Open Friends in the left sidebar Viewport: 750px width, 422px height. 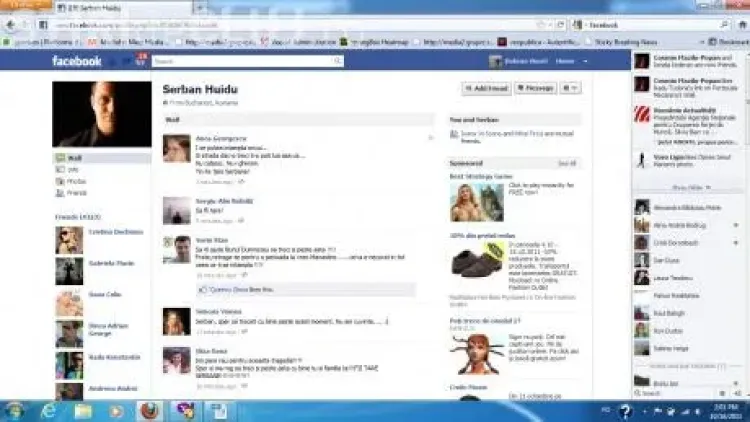pos(76,193)
